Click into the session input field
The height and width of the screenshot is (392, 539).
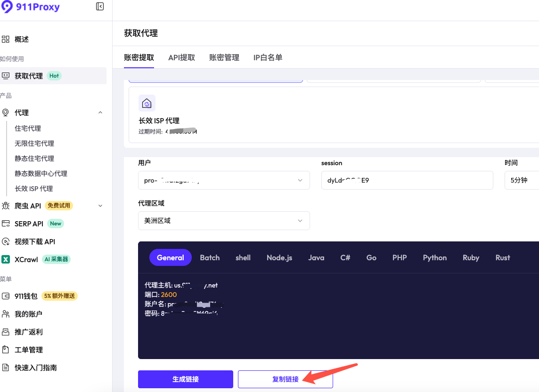[407, 180]
